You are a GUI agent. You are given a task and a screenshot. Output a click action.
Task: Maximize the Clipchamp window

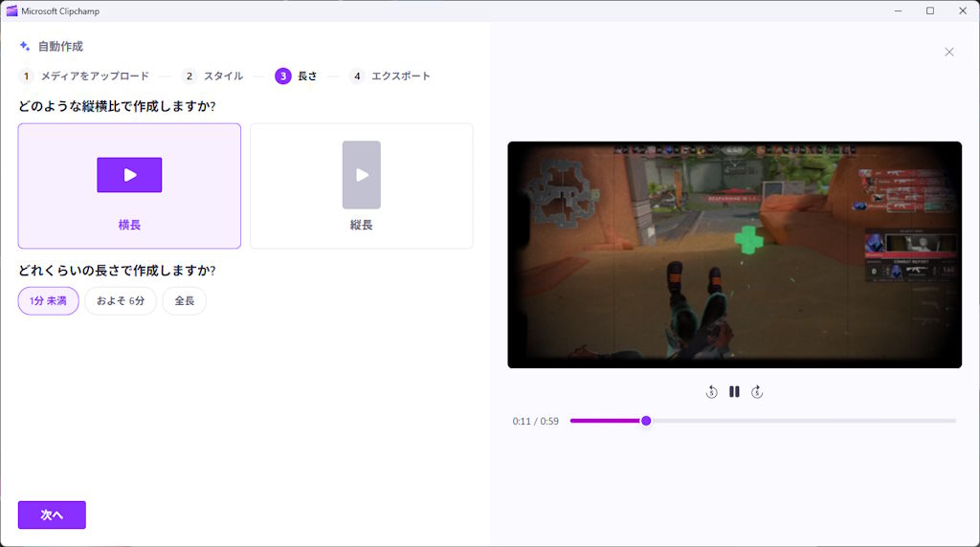pyautogui.click(x=930, y=11)
